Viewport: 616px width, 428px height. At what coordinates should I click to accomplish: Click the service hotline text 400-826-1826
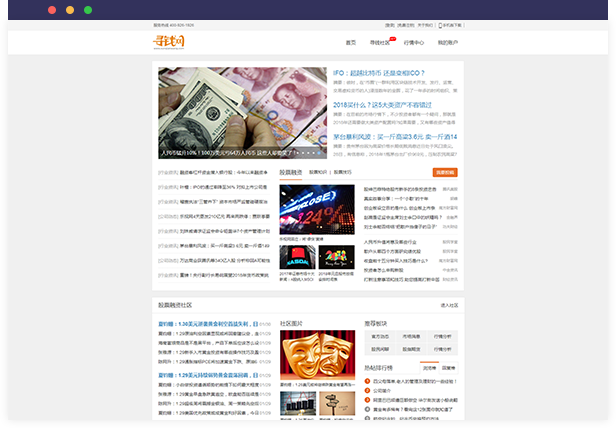point(174,25)
